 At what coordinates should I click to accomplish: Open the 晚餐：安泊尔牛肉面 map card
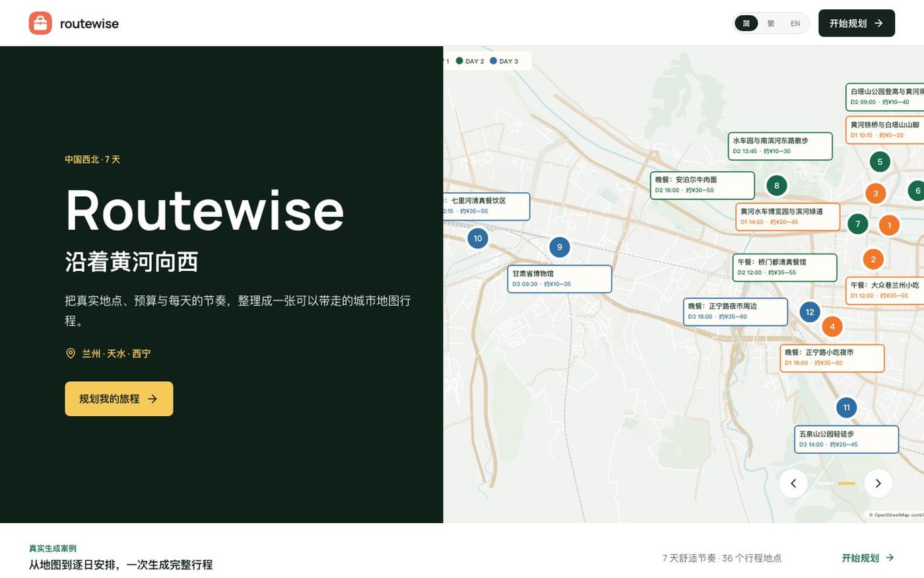[702, 185]
